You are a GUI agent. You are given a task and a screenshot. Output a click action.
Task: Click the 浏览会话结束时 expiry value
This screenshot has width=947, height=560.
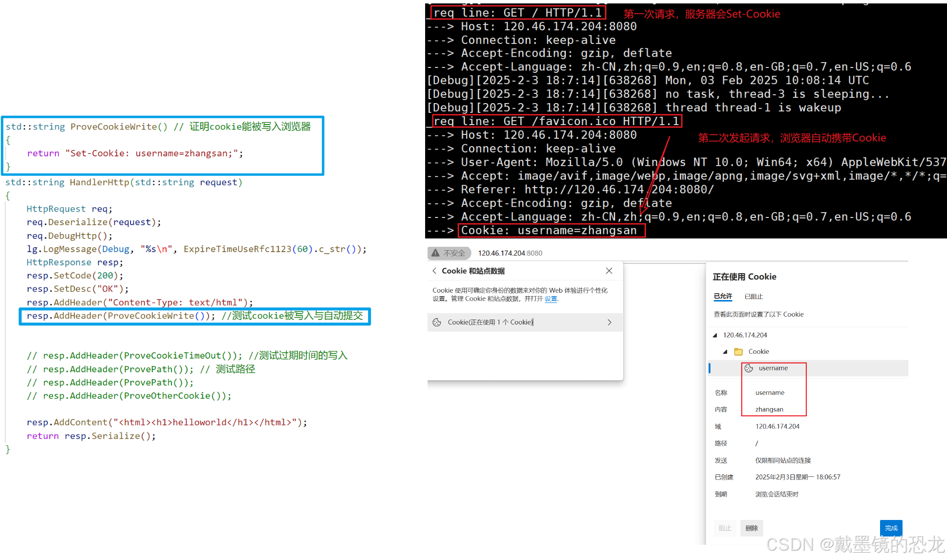(776, 495)
